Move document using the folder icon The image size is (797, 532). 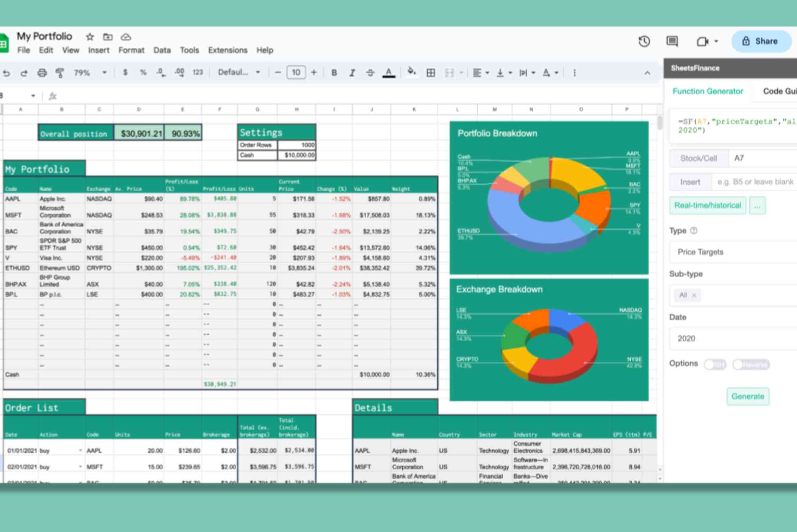pyautogui.click(x=108, y=37)
